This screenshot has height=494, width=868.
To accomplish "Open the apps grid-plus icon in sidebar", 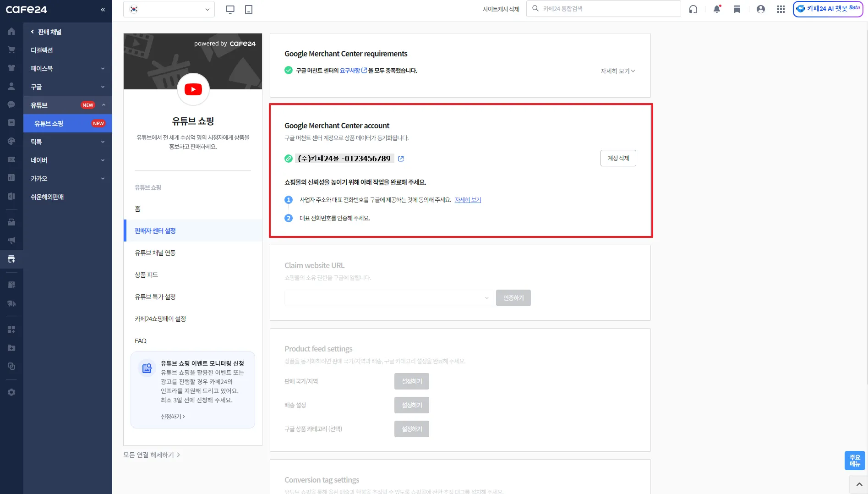I will tap(11, 329).
